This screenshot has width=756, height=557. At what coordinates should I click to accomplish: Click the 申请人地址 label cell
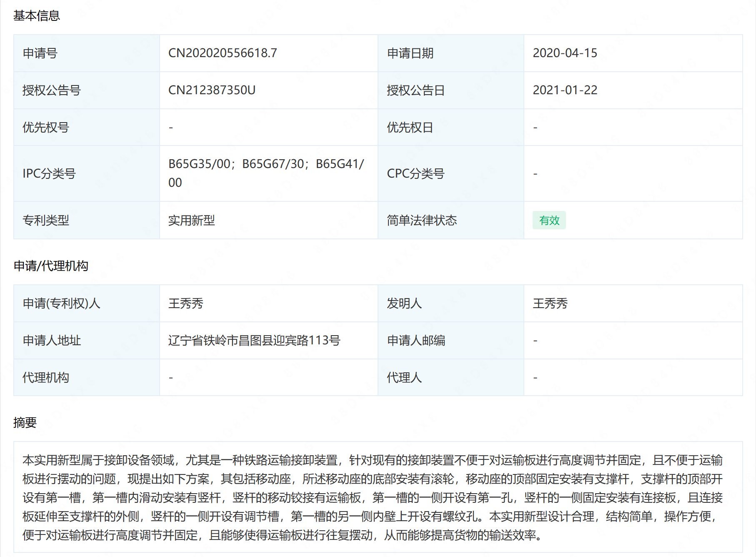(x=87, y=340)
